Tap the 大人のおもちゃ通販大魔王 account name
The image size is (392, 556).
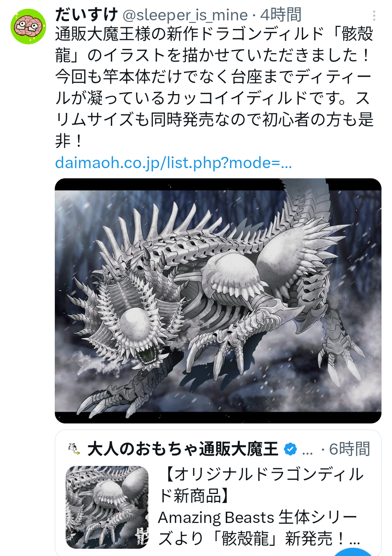(183, 449)
